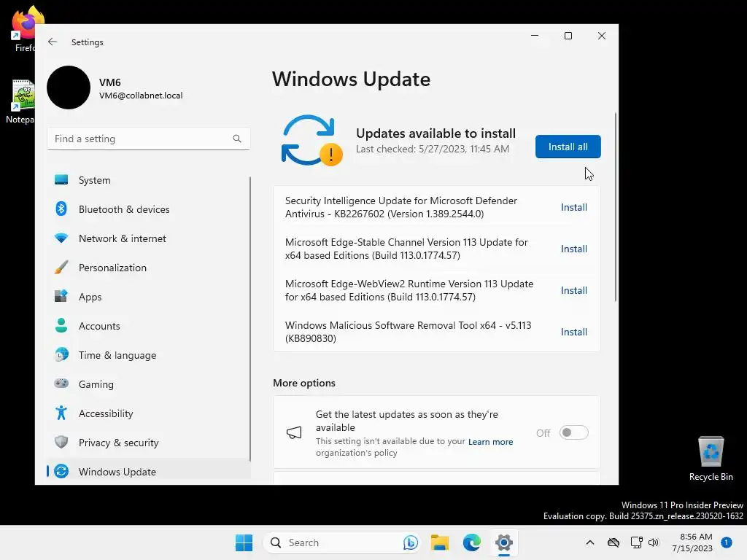The image size is (747, 560).
Task: Click the VM6@collabnet.local account text
Action: point(141,96)
